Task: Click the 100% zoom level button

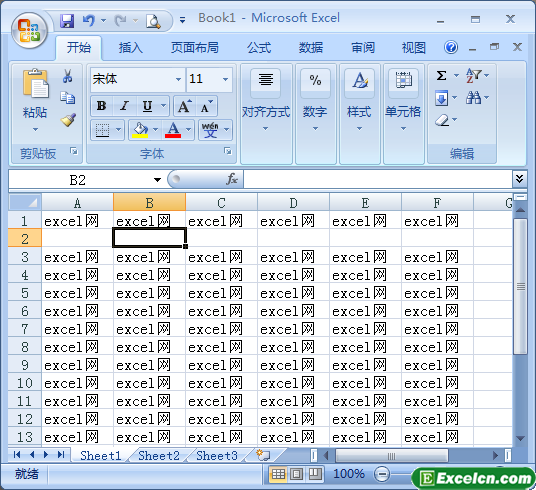Action: coord(349,474)
